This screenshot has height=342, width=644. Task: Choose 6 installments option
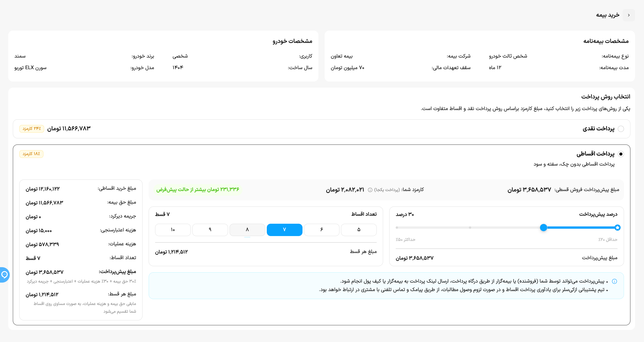[321, 230]
